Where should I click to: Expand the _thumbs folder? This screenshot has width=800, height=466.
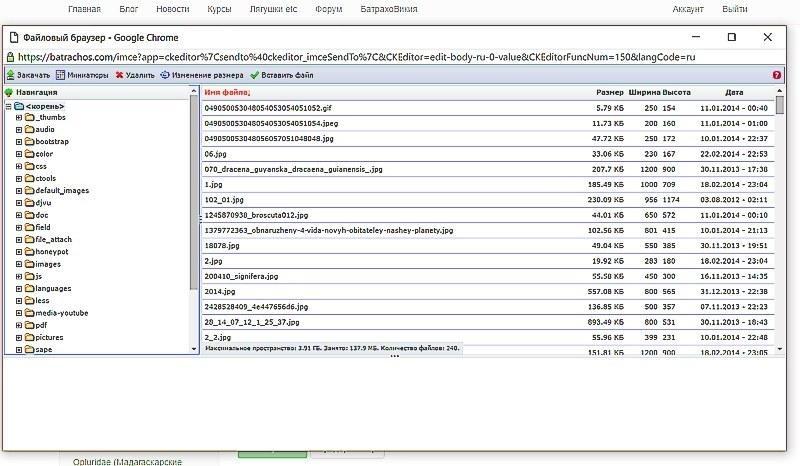pos(19,117)
